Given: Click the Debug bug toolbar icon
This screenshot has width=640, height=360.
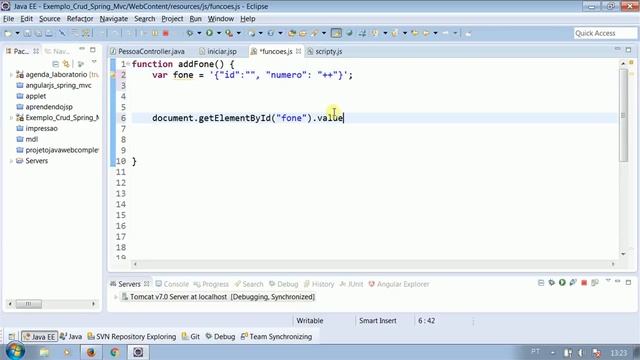Looking at the screenshot, I should (x=190, y=33).
